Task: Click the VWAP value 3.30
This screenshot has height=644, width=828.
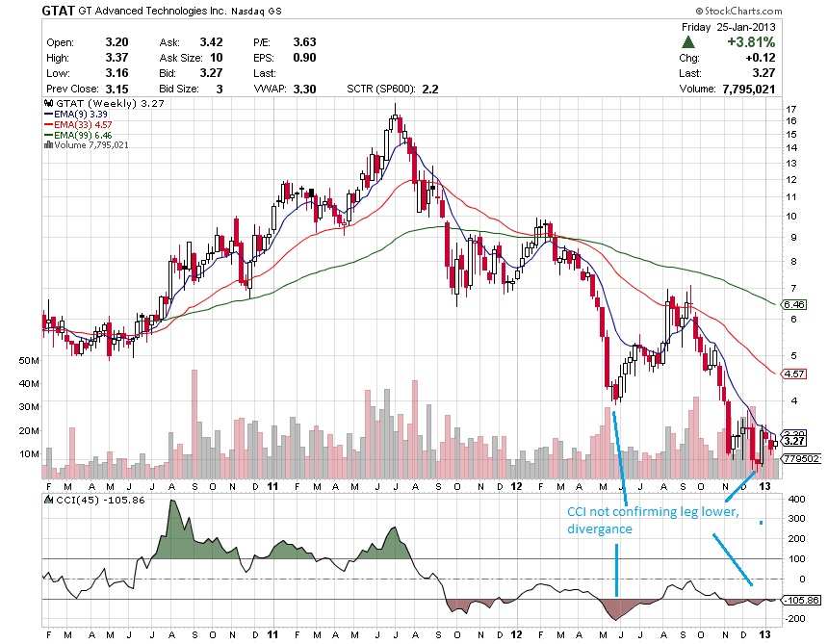Action: click(x=304, y=89)
